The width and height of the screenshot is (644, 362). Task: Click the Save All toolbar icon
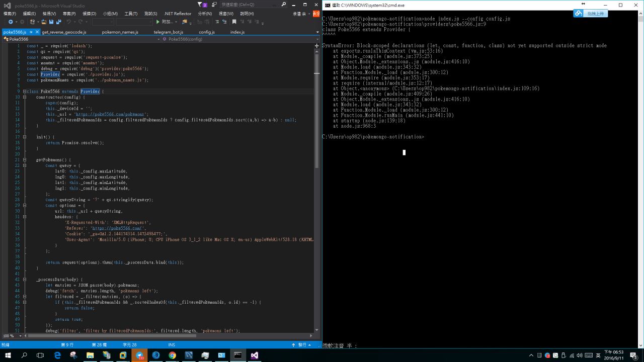point(58,22)
